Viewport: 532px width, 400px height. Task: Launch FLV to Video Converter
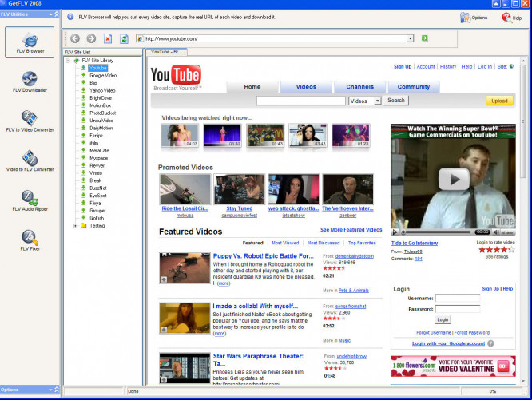point(30,121)
